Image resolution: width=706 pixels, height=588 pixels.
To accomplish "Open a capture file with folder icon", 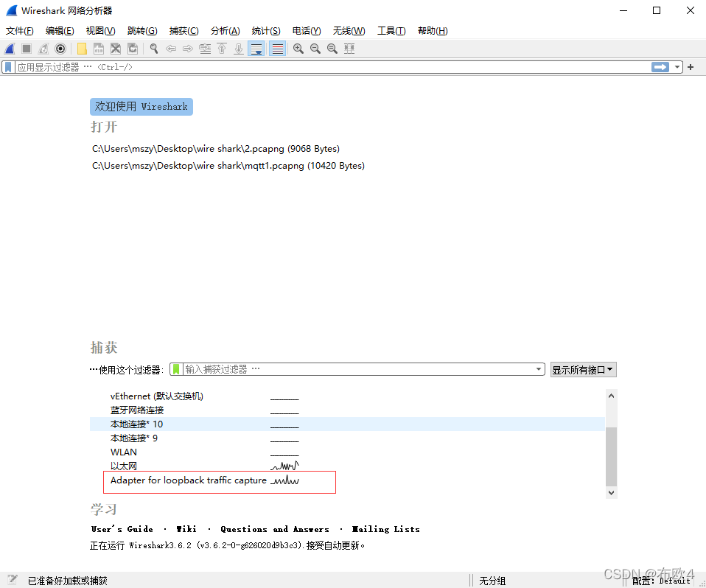I will coord(82,49).
